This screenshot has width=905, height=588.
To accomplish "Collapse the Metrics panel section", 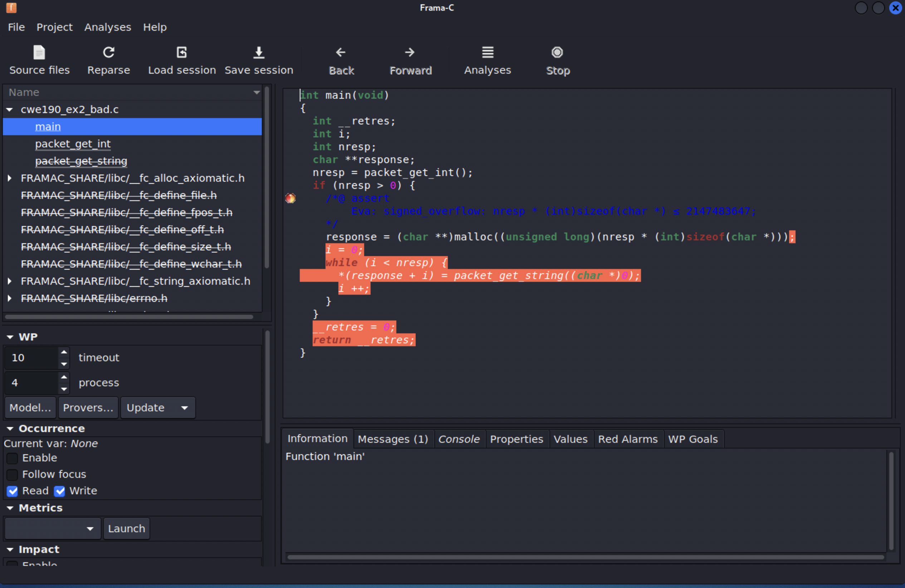I will pos(10,508).
